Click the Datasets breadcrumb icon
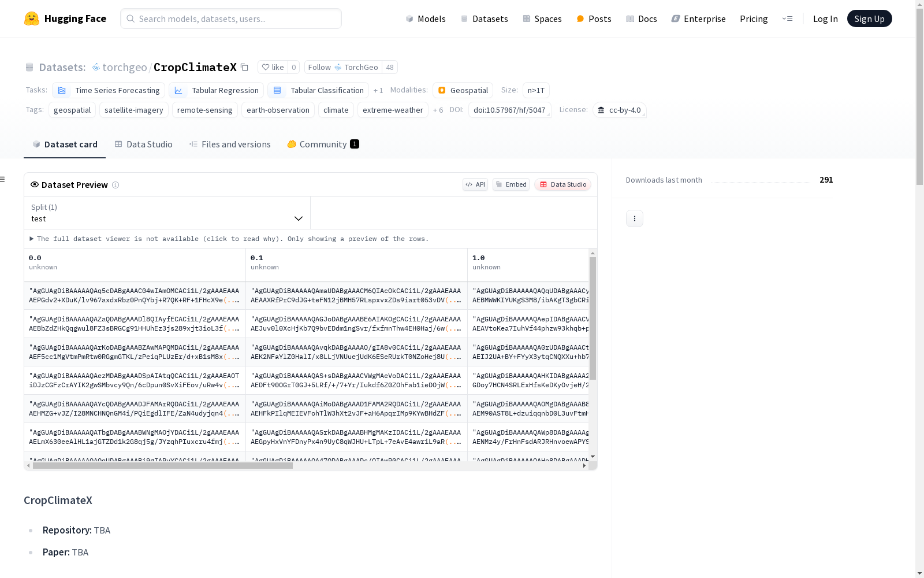924x578 pixels. (29, 67)
